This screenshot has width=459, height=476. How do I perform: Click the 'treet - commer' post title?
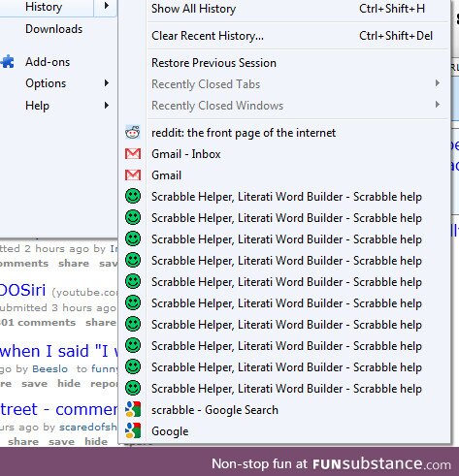click(59, 409)
